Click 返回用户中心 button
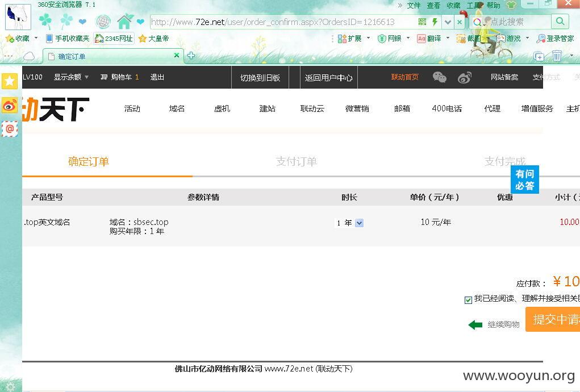 (329, 78)
